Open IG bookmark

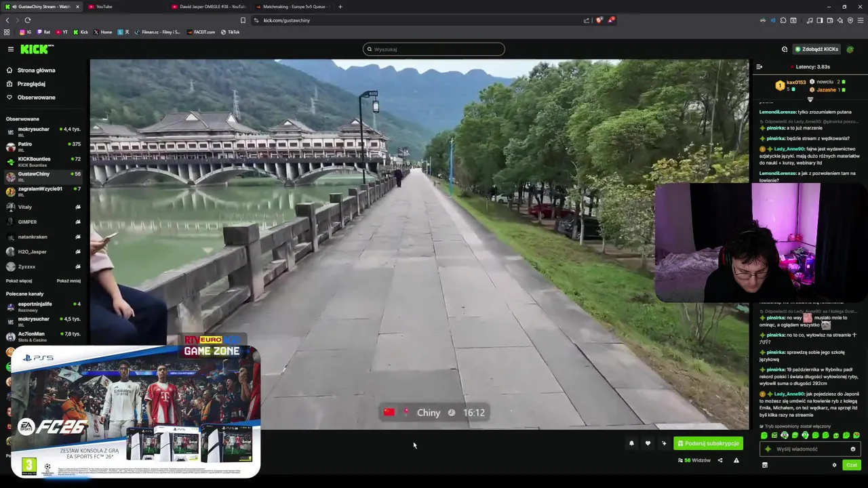(x=26, y=32)
